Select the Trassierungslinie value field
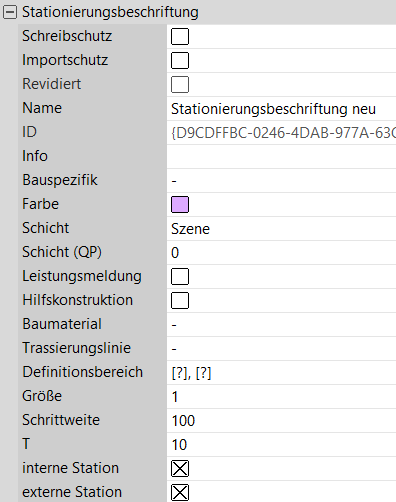396x502 pixels. (281, 349)
